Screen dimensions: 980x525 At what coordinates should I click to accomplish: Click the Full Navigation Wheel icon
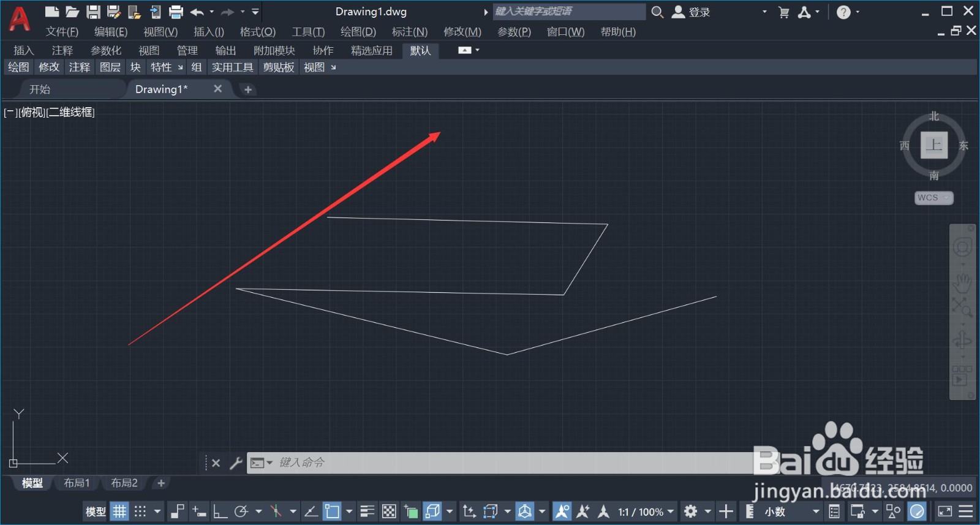click(x=962, y=247)
